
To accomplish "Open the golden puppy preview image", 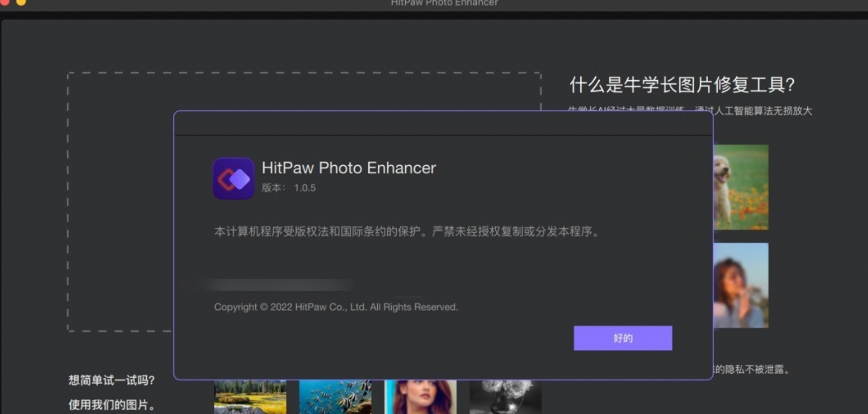I will click(741, 187).
